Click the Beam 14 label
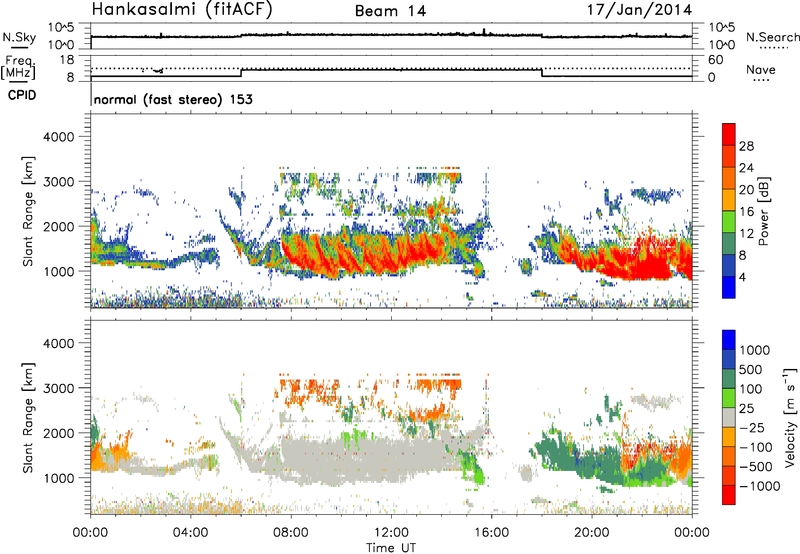800x554 pixels. pos(390,11)
